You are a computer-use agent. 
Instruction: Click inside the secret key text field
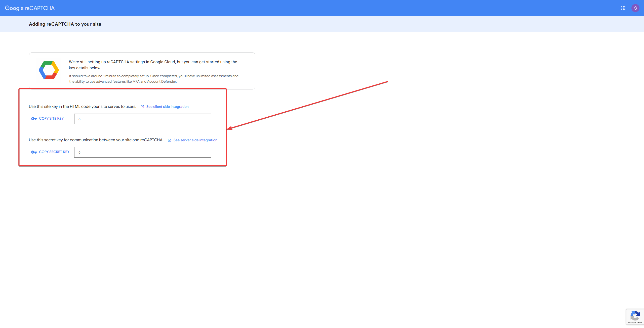pyautogui.click(x=142, y=152)
